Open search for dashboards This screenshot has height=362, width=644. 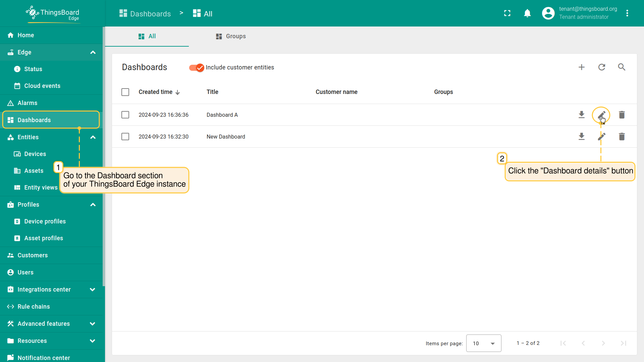click(x=622, y=67)
